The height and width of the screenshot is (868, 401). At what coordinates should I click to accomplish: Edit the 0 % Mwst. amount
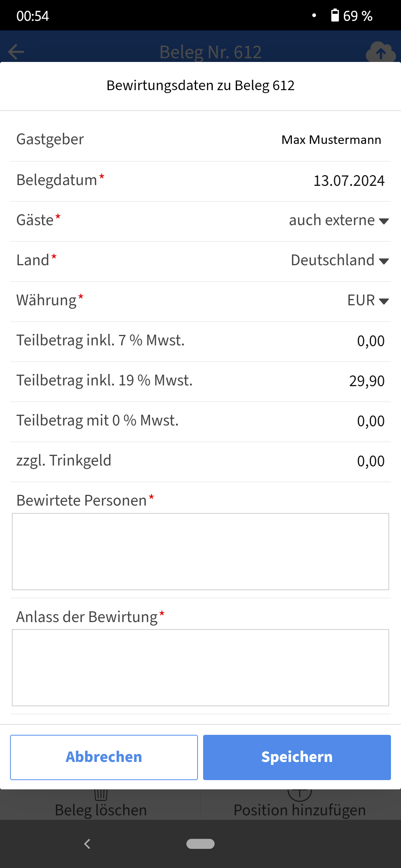(x=370, y=421)
